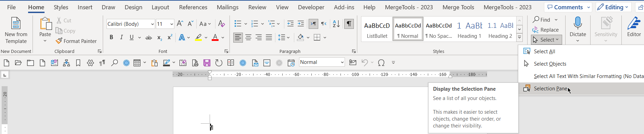Click the undo arrow in quick toolbar
Image resolution: width=644 pixels, height=134 pixels.
365,63
